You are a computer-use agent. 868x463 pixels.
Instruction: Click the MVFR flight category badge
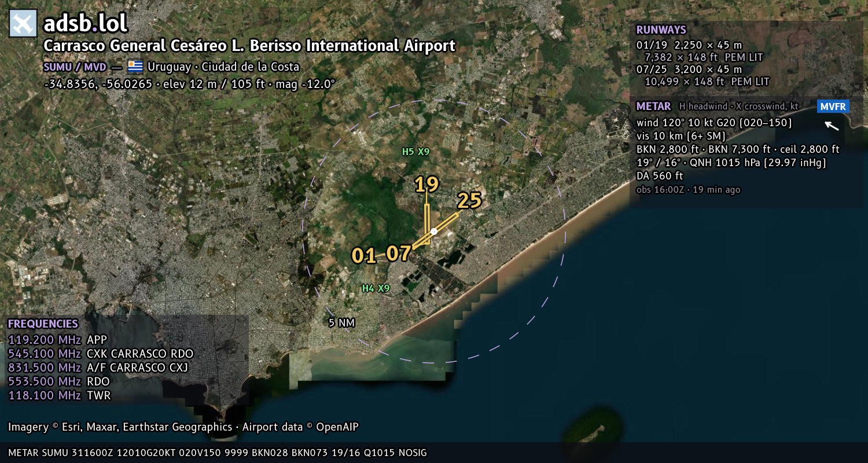pyautogui.click(x=833, y=106)
